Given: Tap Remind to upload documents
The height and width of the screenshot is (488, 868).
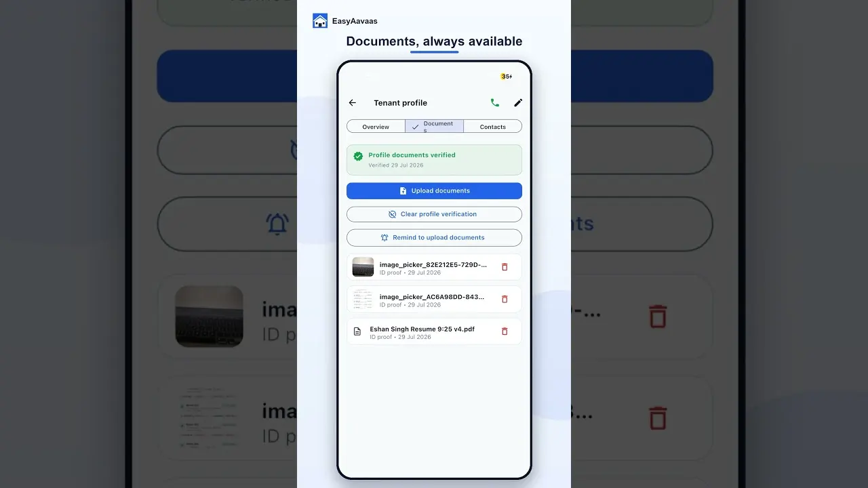Looking at the screenshot, I should tap(434, 238).
